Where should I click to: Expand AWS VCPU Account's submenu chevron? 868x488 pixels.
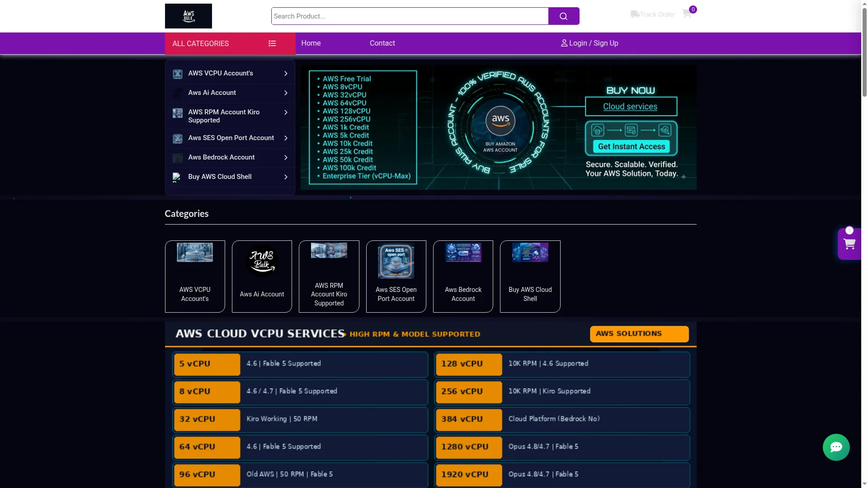pyautogui.click(x=286, y=74)
